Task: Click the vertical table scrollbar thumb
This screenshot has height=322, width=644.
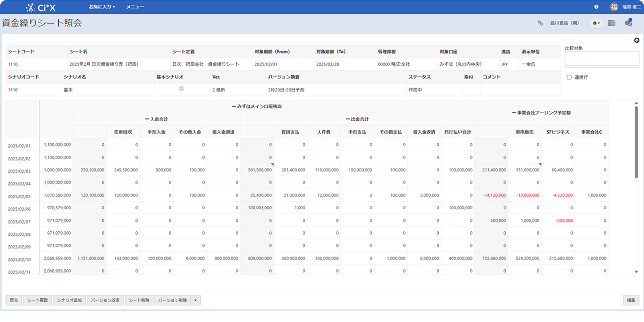Action: click(x=636, y=142)
